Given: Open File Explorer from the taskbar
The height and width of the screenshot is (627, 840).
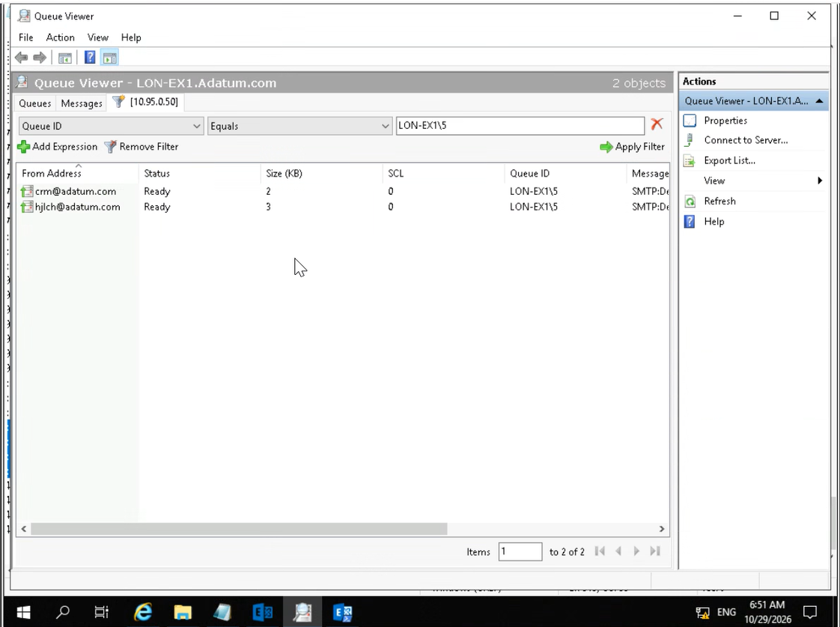Looking at the screenshot, I should 183,612.
